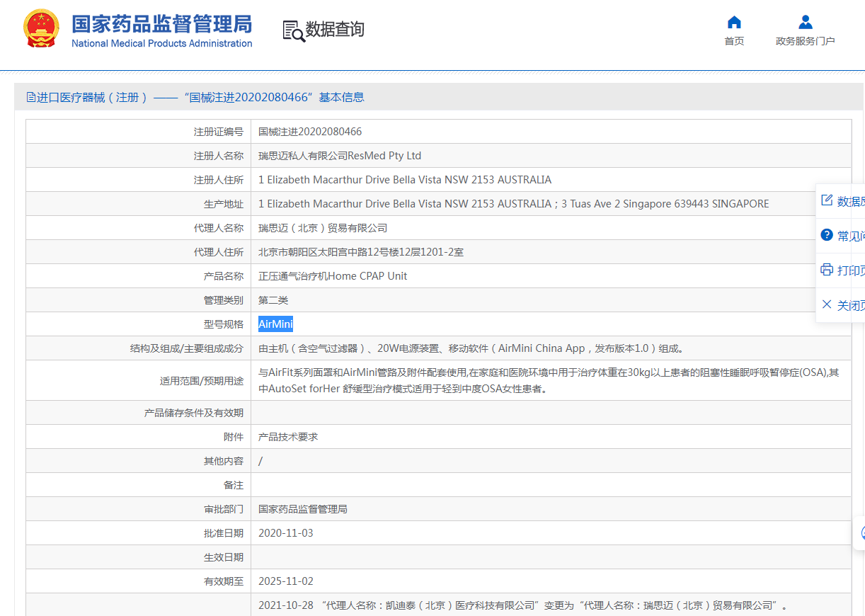Click the 结构及组成 description text

[471, 348]
